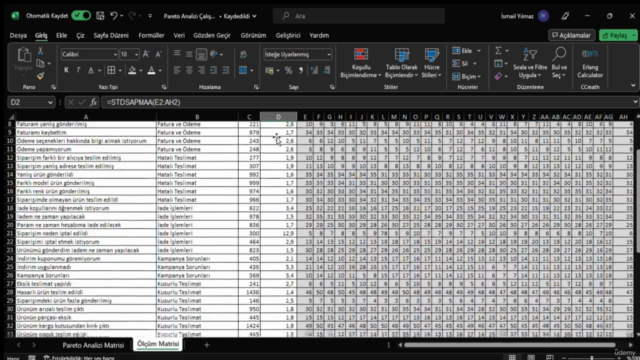
Task: Click the Sil cells button
Action: [x=464, y=64]
